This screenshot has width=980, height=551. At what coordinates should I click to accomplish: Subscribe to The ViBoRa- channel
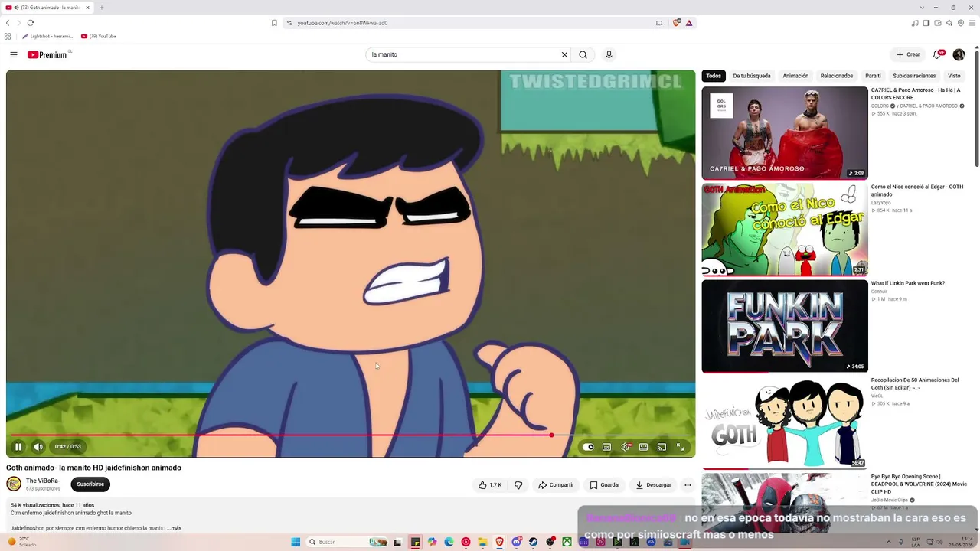[90, 484]
